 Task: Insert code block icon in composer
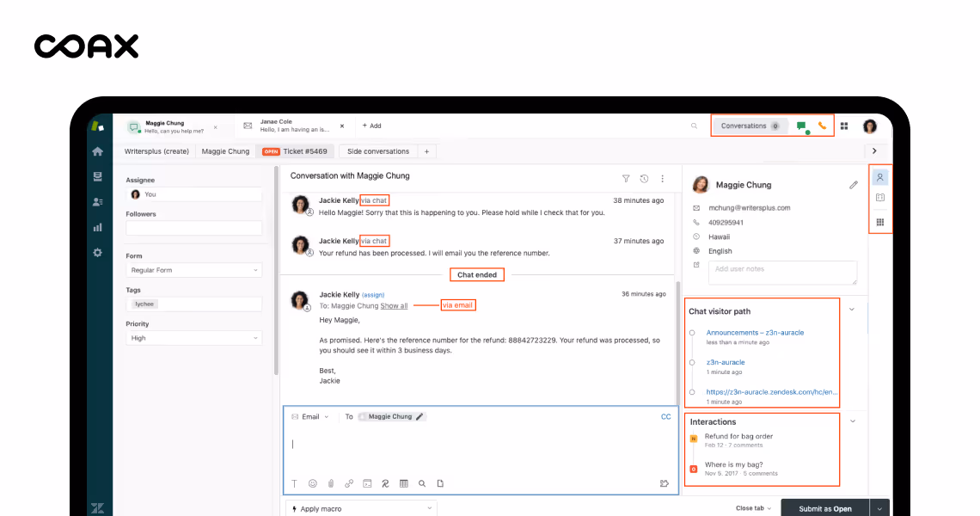point(367,483)
